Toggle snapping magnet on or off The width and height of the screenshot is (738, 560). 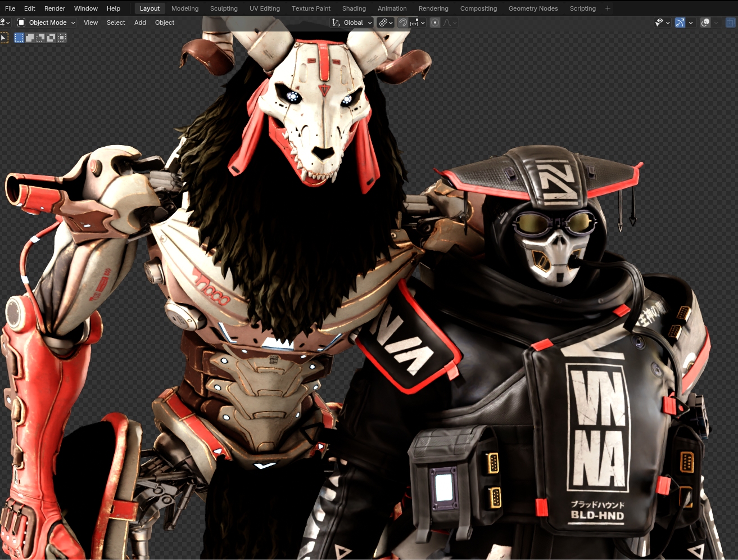(403, 22)
